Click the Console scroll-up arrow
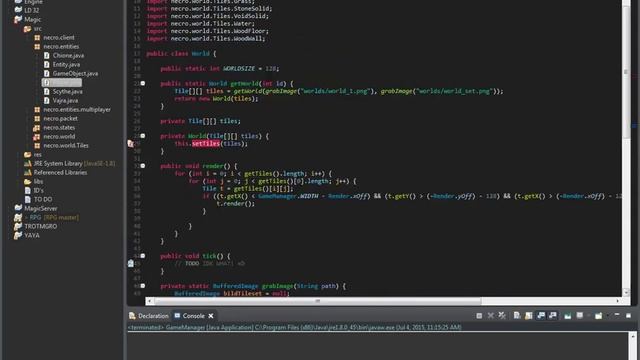640x360 pixels. 633,336
